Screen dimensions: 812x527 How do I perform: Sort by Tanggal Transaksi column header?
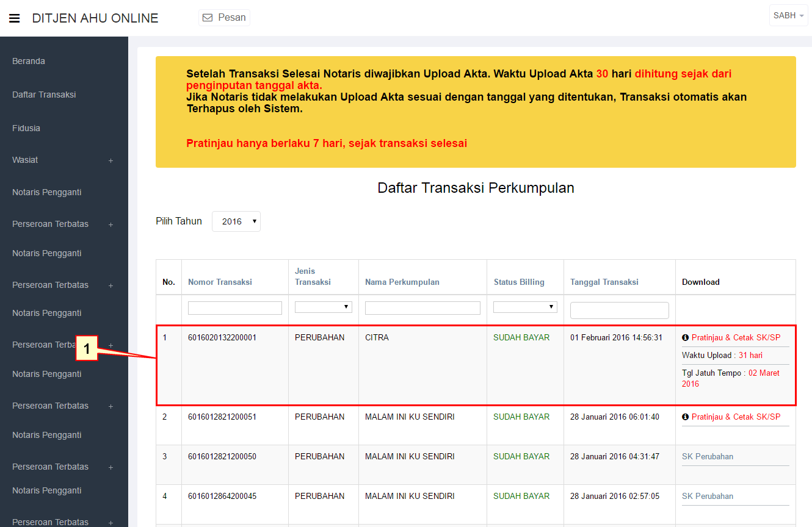tap(604, 282)
